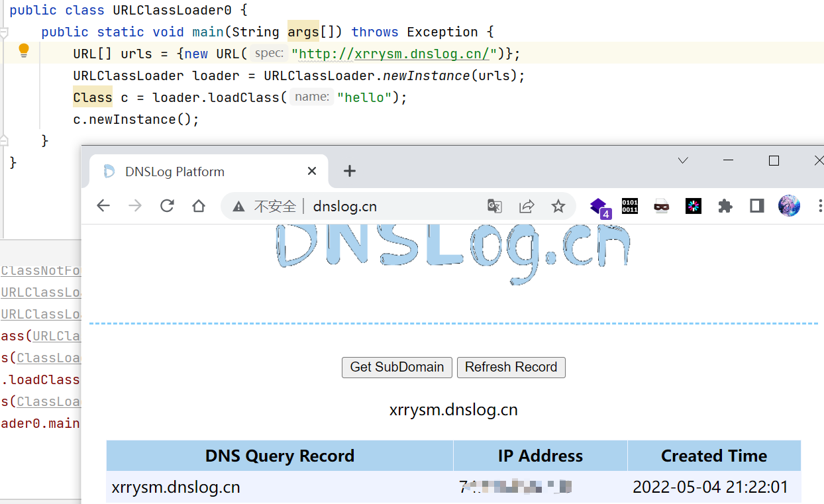
Task: Click the main method closing fold marker
Action: pyautogui.click(x=4, y=140)
